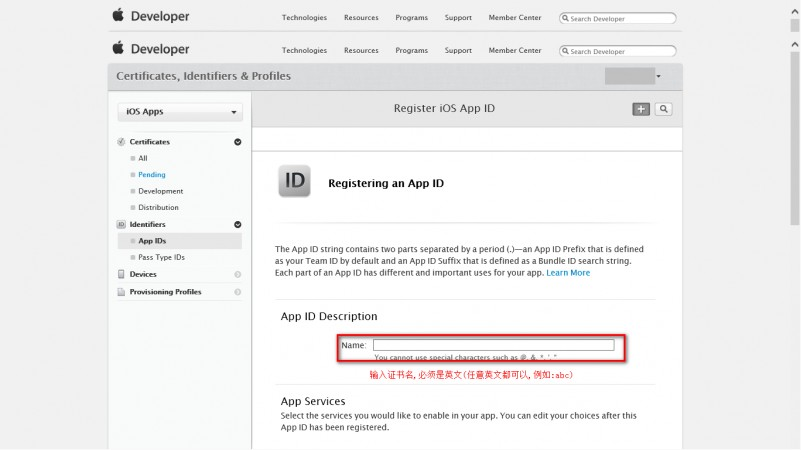The width and height of the screenshot is (801, 450).
Task: Click the Certificates, Identifiers & Profiles title
Action: coord(203,76)
